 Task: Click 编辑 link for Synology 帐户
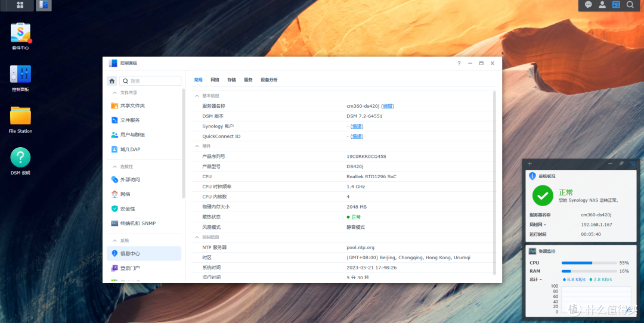[357, 126]
